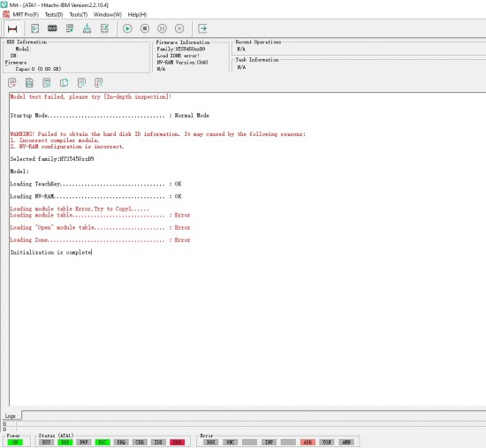Click the DRQ status indicator
The height and width of the screenshot is (448, 486).
click(121, 442)
